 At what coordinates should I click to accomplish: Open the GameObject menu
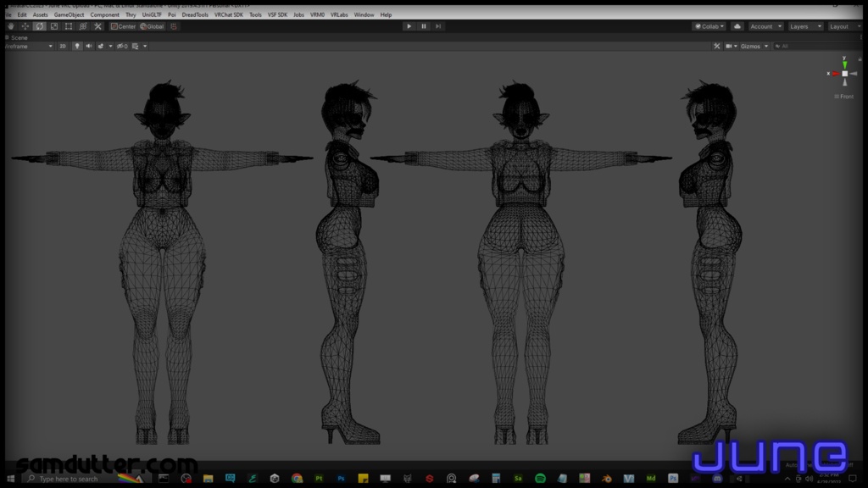[69, 14]
